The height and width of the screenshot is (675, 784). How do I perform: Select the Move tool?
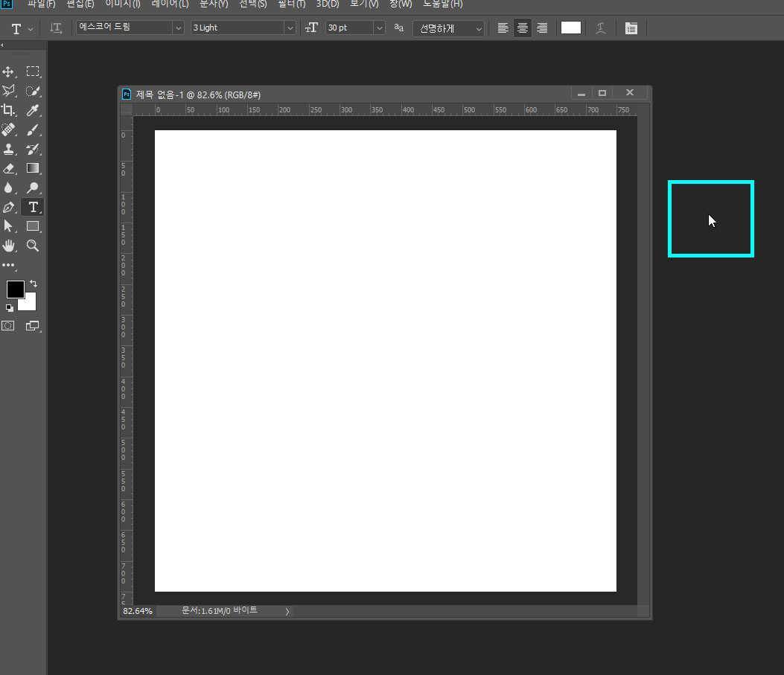point(8,71)
